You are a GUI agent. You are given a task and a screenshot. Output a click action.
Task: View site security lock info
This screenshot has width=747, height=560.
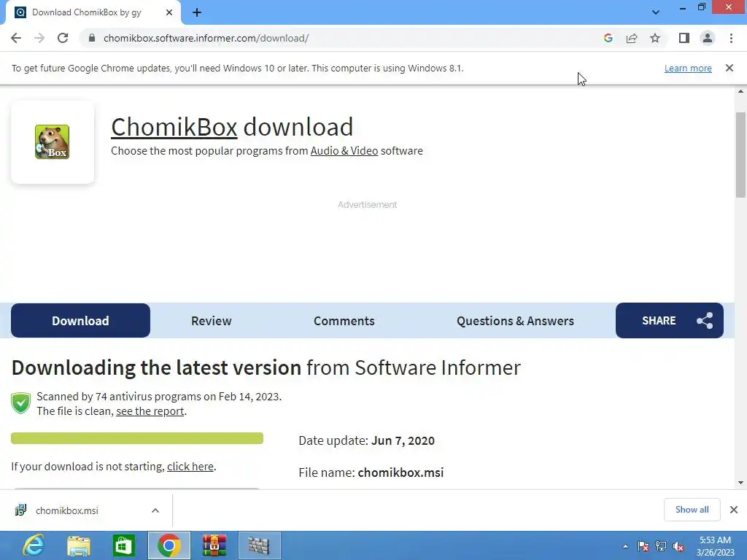click(x=92, y=38)
